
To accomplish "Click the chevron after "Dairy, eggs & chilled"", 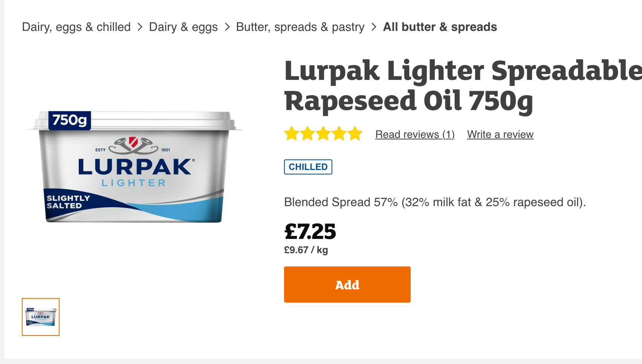I will click(x=140, y=27).
